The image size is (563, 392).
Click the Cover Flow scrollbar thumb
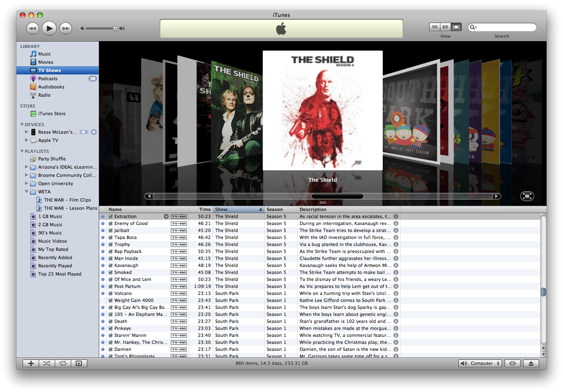tap(337, 196)
